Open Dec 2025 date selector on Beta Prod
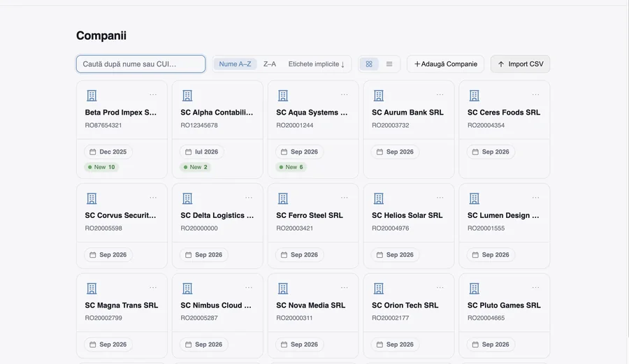The image size is (629, 364). (108, 152)
